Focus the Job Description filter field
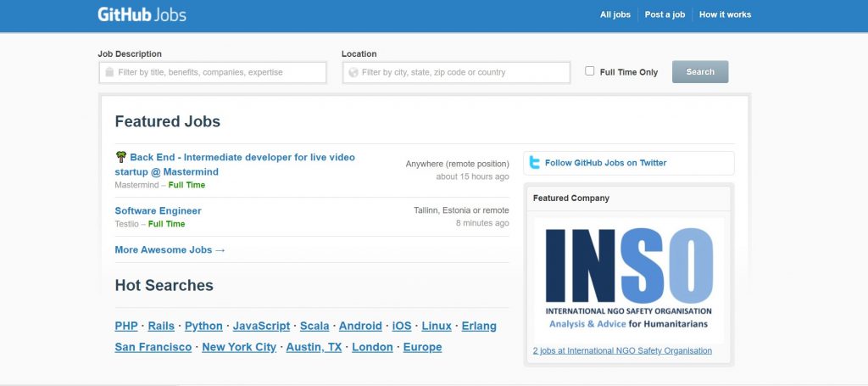 click(213, 73)
